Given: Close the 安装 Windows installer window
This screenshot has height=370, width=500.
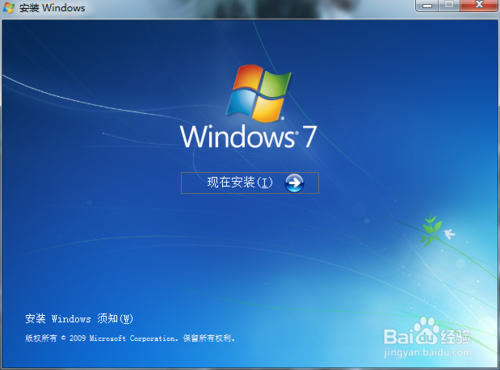Looking at the screenshot, I should point(479,5).
